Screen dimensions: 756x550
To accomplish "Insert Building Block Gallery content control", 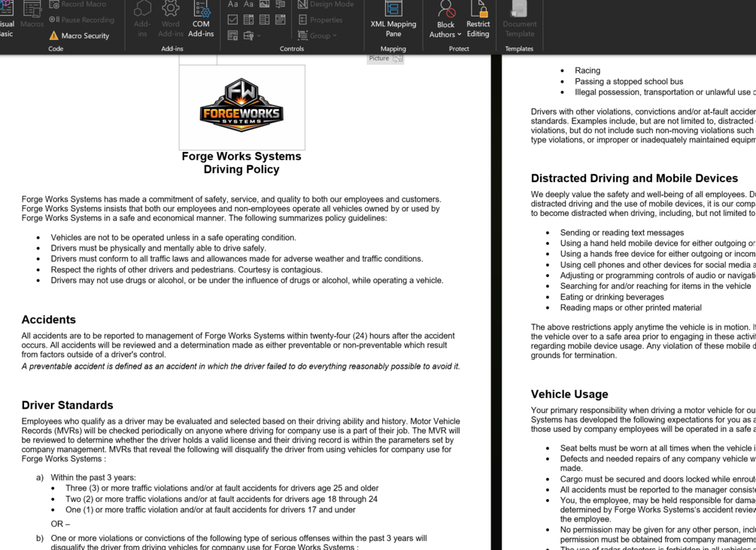I will coord(280,5).
